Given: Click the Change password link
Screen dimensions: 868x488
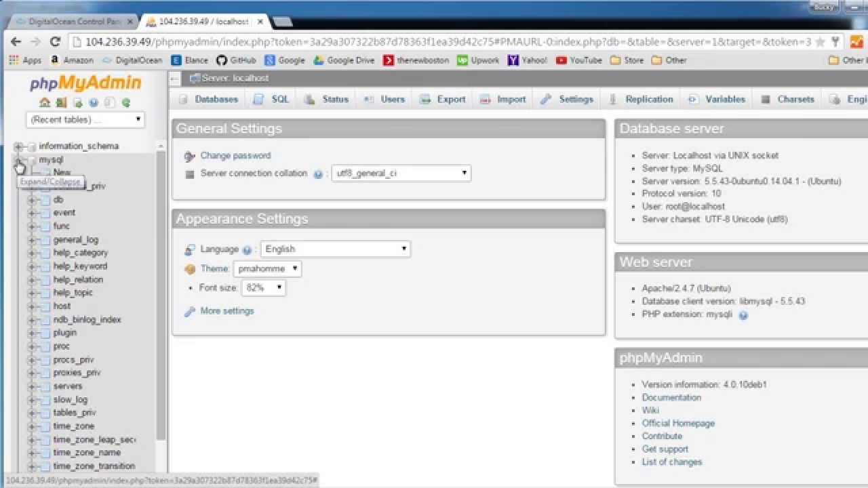Looking at the screenshot, I should (x=235, y=156).
